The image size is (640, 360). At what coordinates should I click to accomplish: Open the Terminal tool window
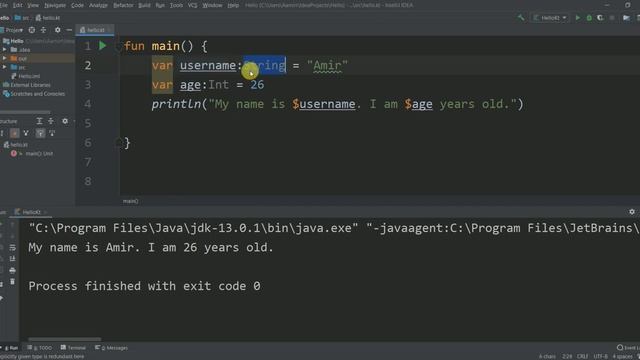click(73, 348)
